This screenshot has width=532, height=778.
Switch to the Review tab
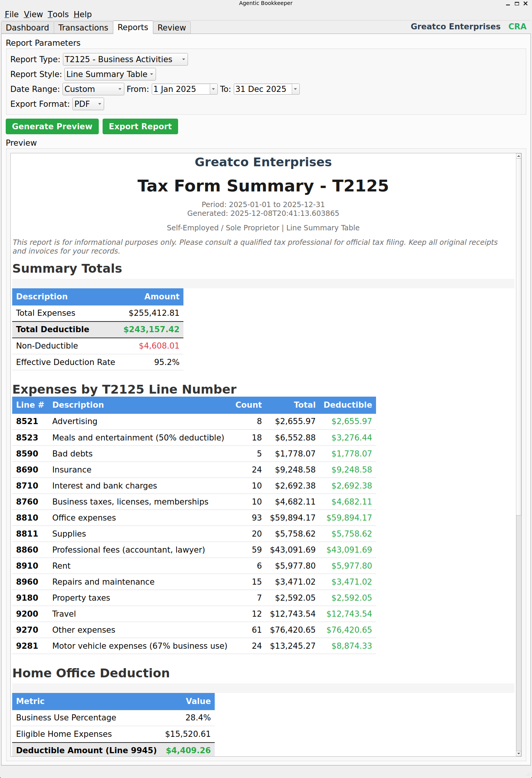point(172,28)
